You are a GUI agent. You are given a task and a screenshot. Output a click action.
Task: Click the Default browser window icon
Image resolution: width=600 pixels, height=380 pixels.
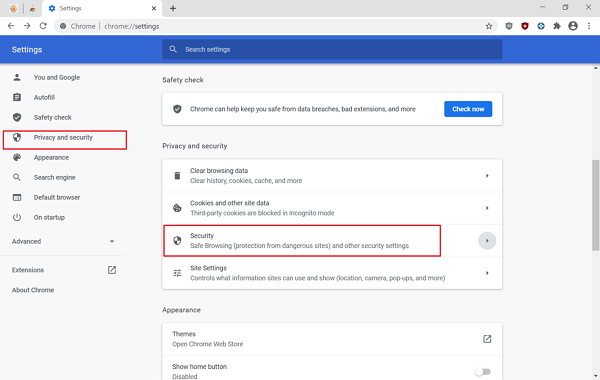(17, 197)
